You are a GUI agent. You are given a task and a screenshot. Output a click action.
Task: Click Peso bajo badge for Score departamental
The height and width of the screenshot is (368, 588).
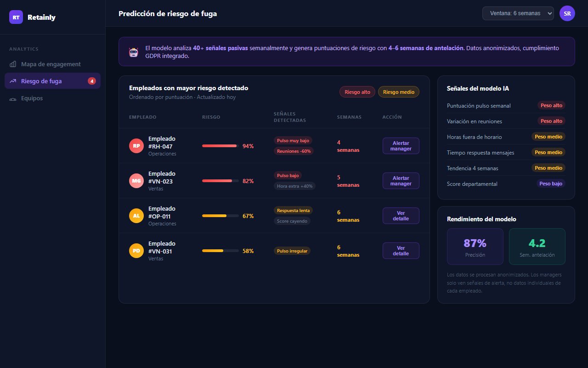point(551,184)
